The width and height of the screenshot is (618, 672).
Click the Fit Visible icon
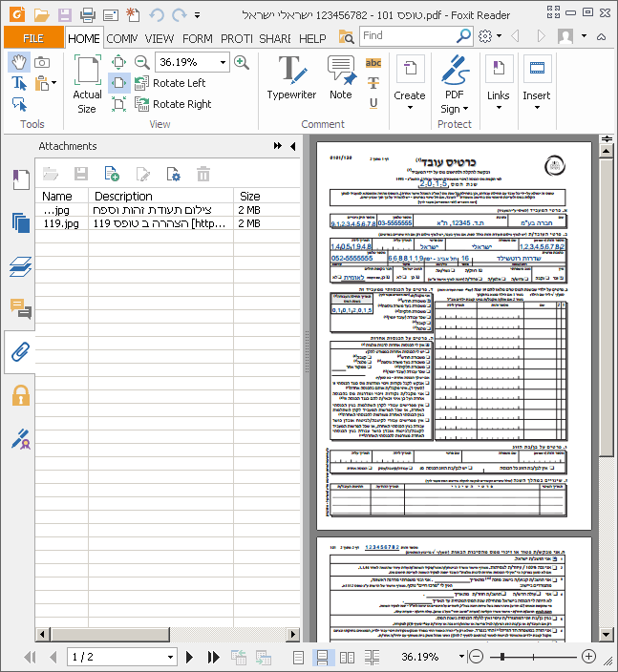118,104
